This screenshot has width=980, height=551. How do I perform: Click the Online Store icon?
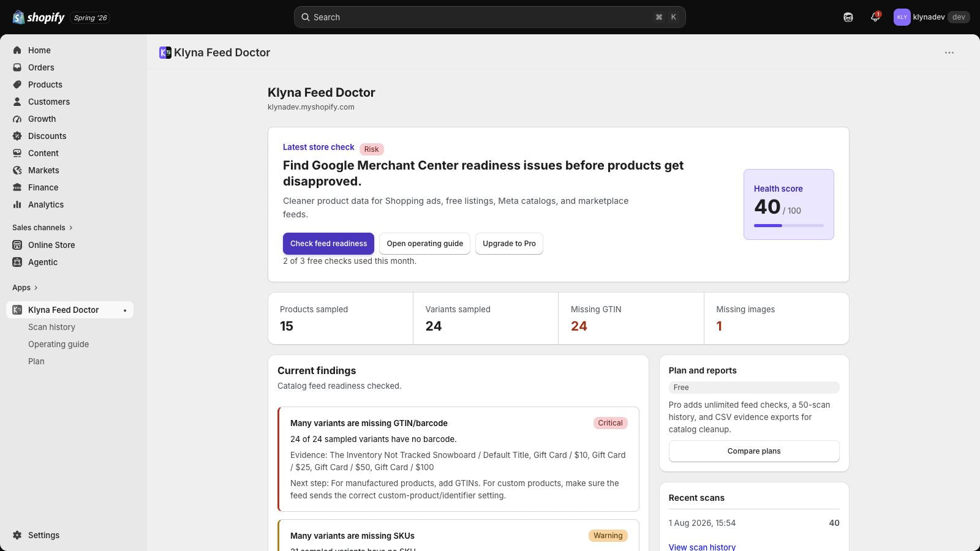[17, 245]
